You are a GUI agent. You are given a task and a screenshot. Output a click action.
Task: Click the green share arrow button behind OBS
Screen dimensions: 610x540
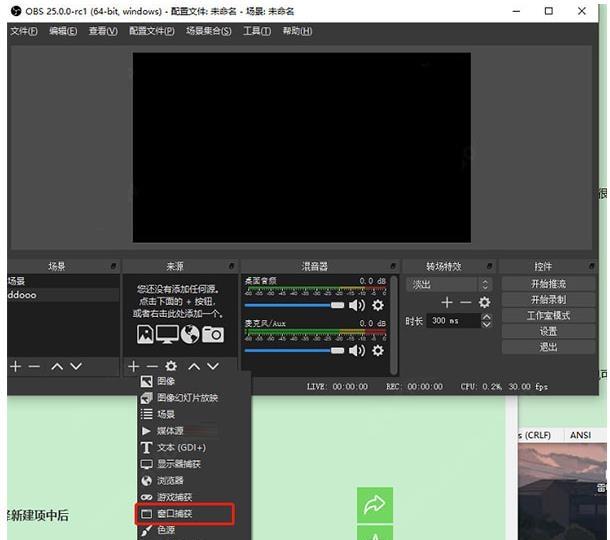375,505
